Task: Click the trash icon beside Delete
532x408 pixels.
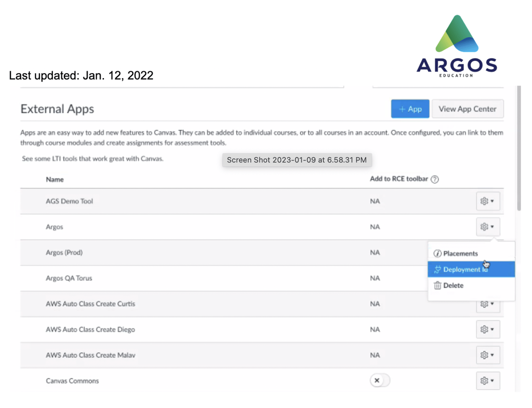Action: tap(437, 285)
